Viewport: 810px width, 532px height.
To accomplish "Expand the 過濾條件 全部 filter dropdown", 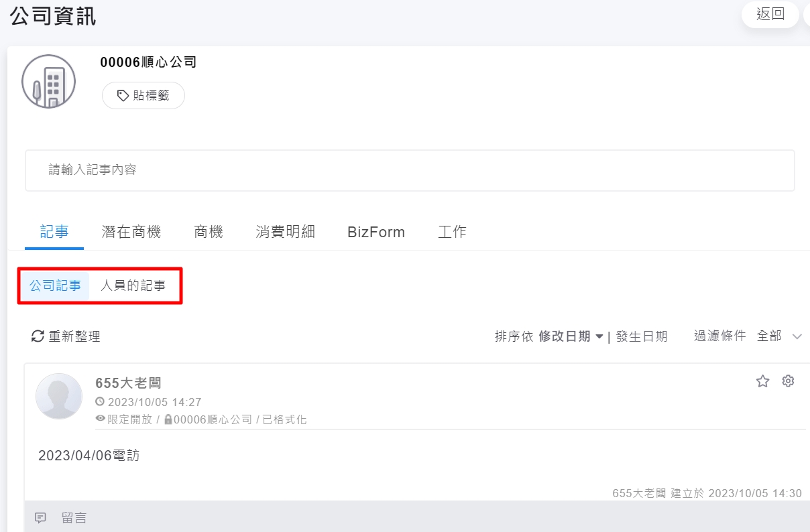I will point(778,336).
